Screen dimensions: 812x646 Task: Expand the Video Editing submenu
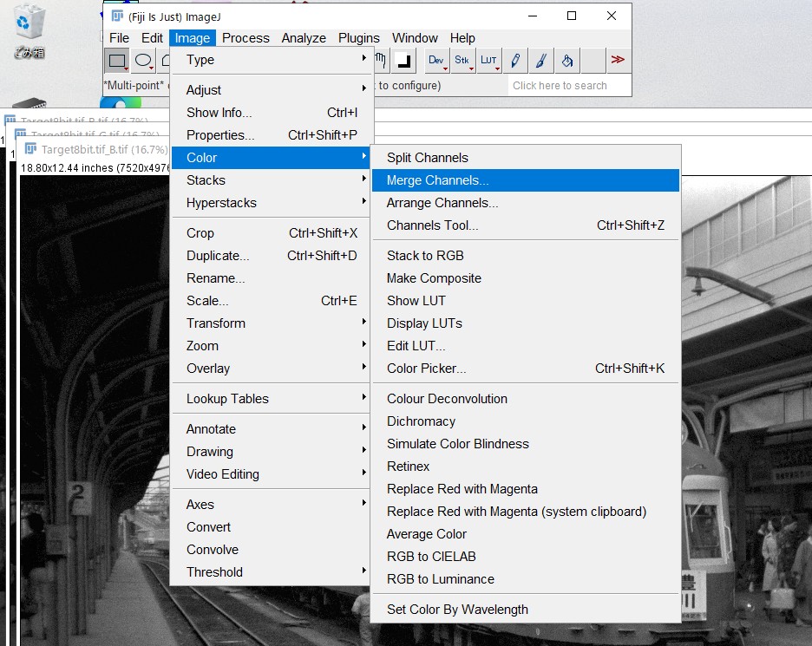[270, 474]
